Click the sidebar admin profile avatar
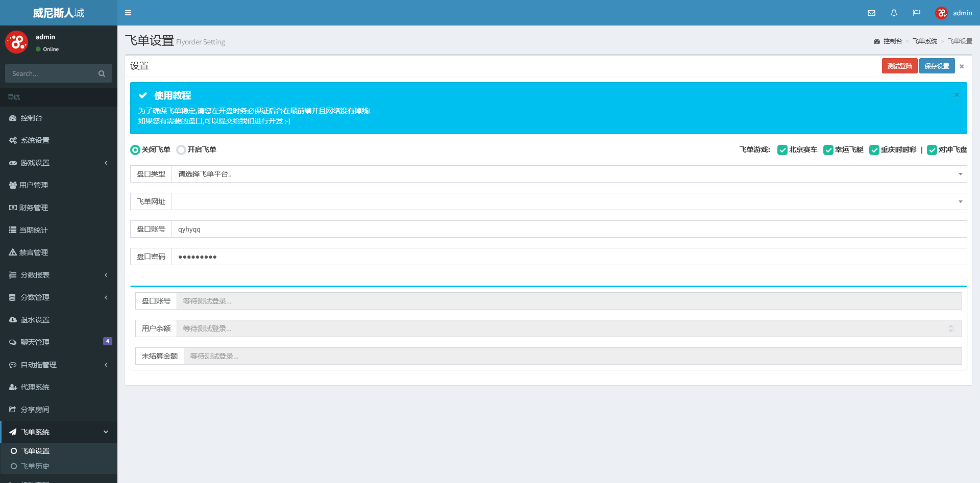 point(17,42)
